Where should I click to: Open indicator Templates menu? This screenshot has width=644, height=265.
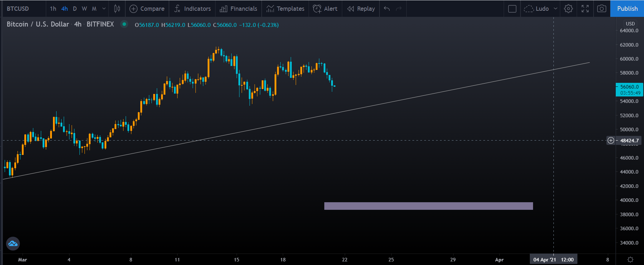[x=285, y=9]
